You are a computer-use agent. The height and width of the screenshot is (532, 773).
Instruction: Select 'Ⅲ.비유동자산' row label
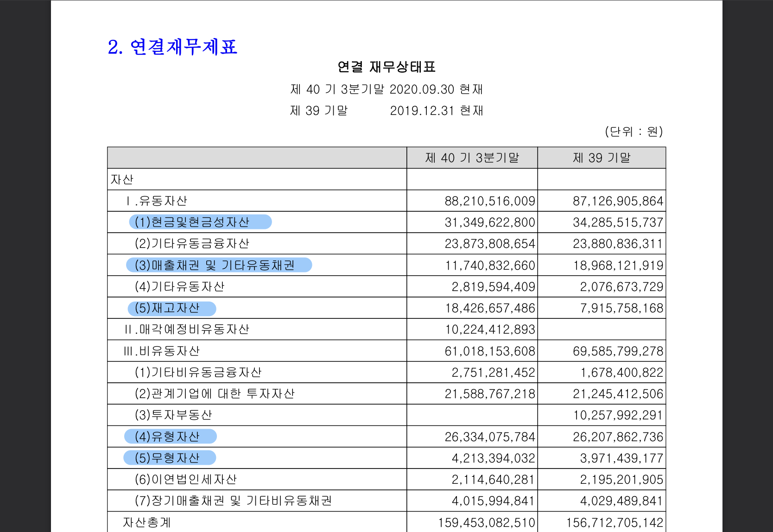[x=161, y=351]
